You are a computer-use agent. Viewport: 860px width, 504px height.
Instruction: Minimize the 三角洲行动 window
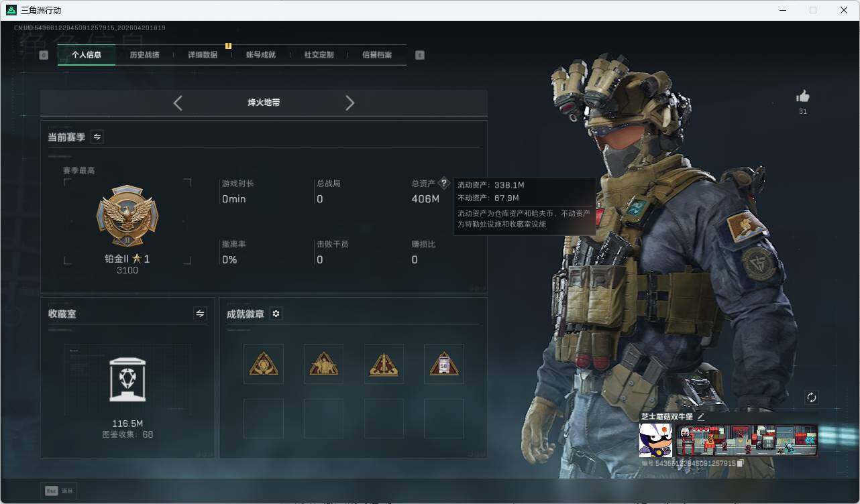[x=782, y=10]
